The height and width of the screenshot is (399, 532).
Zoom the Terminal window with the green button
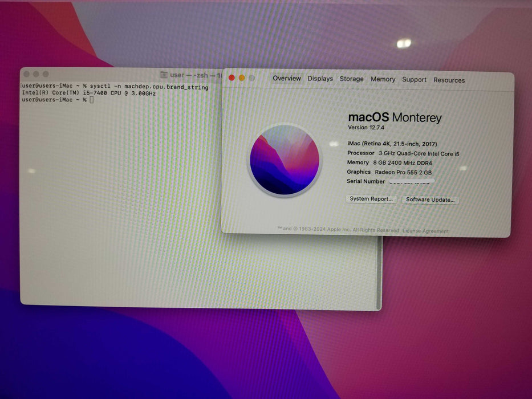(x=46, y=74)
